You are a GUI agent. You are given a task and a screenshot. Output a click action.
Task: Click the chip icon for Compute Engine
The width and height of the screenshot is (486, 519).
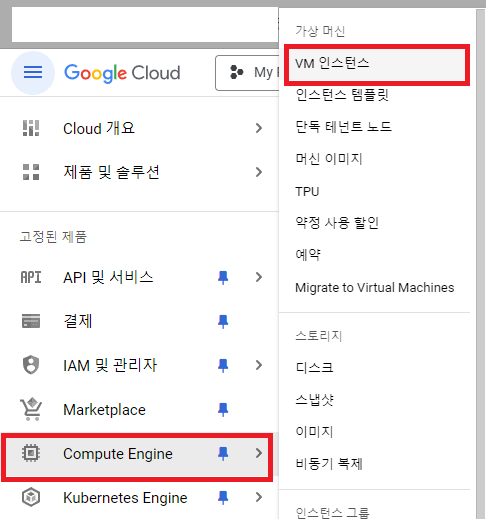click(31, 453)
